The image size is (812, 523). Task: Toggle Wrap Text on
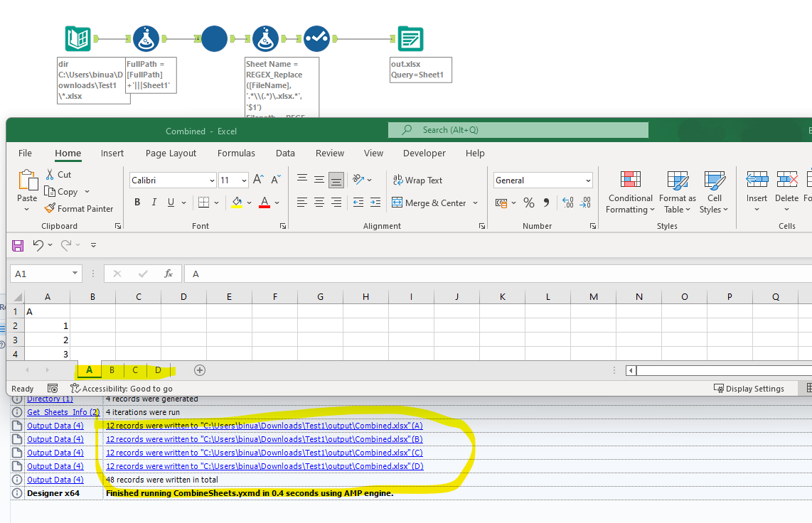[x=417, y=180]
